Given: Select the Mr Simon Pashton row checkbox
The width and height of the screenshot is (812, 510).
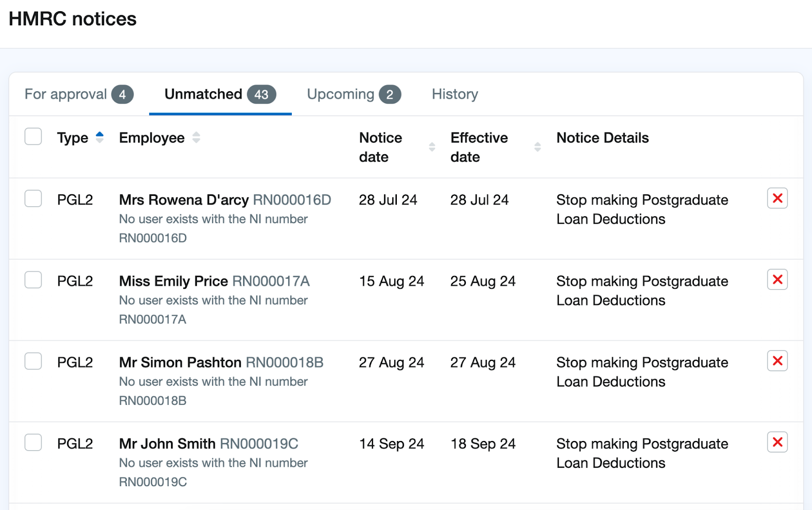Looking at the screenshot, I should [x=33, y=361].
